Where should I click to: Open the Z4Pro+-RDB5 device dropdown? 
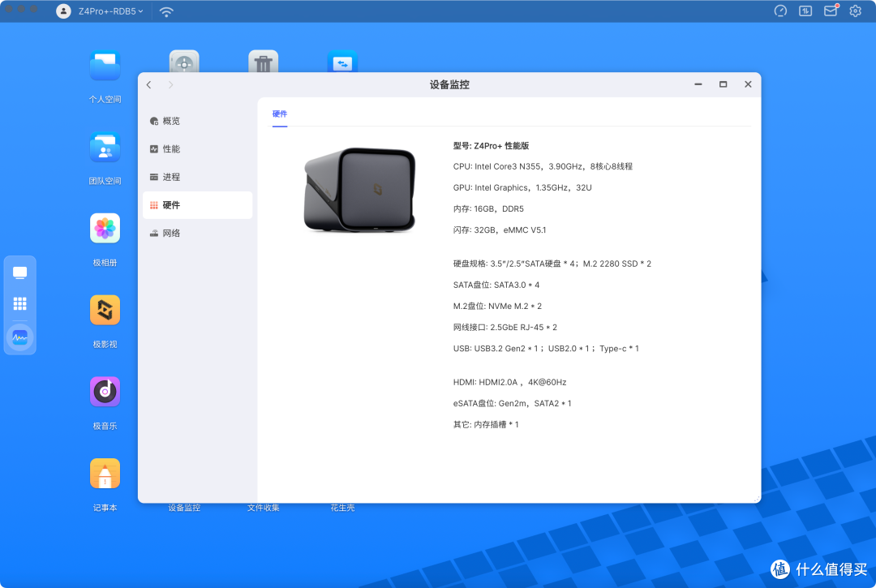click(110, 11)
